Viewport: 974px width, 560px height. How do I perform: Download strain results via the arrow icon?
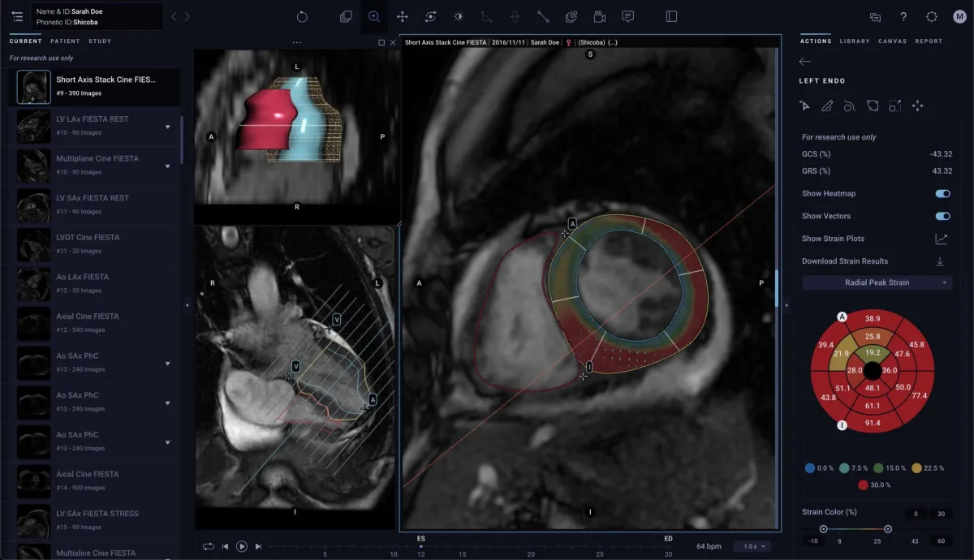941,261
